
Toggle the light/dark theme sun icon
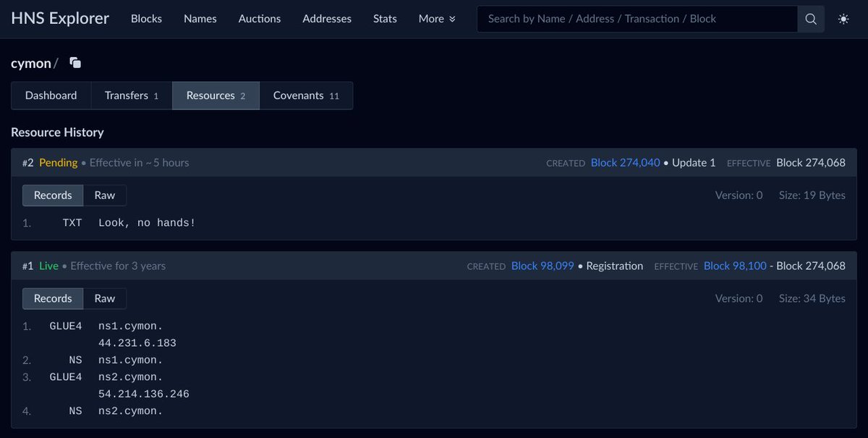coord(843,19)
